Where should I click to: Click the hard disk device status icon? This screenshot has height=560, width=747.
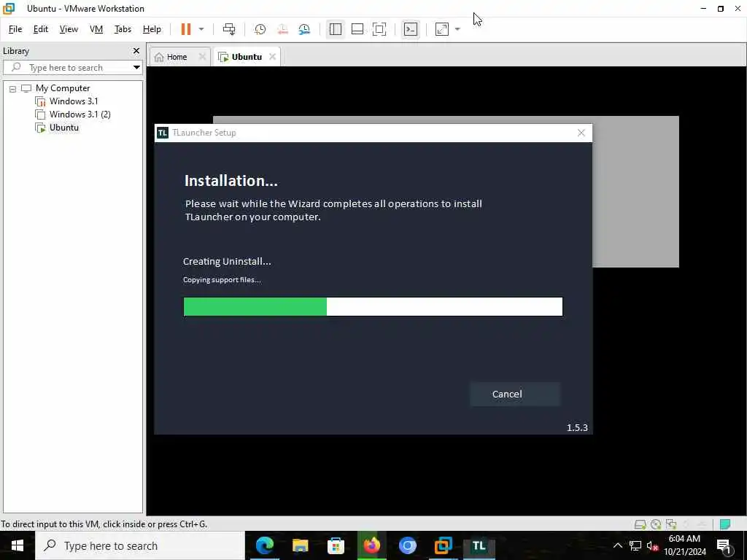coord(640,524)
